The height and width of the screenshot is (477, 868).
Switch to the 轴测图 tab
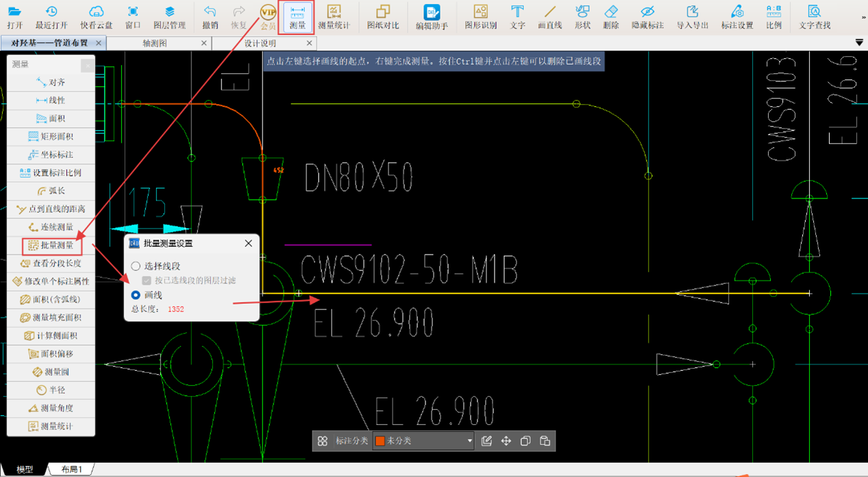pyautogui.click(x=155, y=43)
